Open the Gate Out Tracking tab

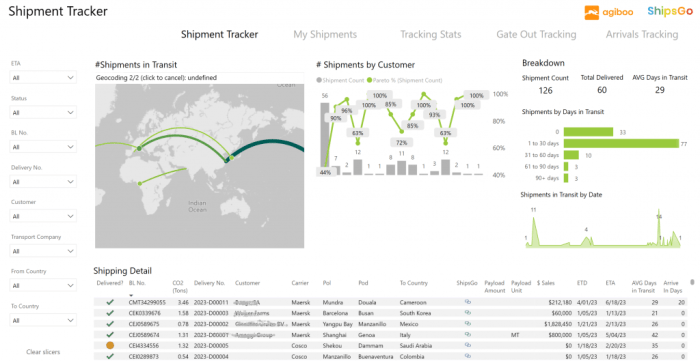click(536, 34)
